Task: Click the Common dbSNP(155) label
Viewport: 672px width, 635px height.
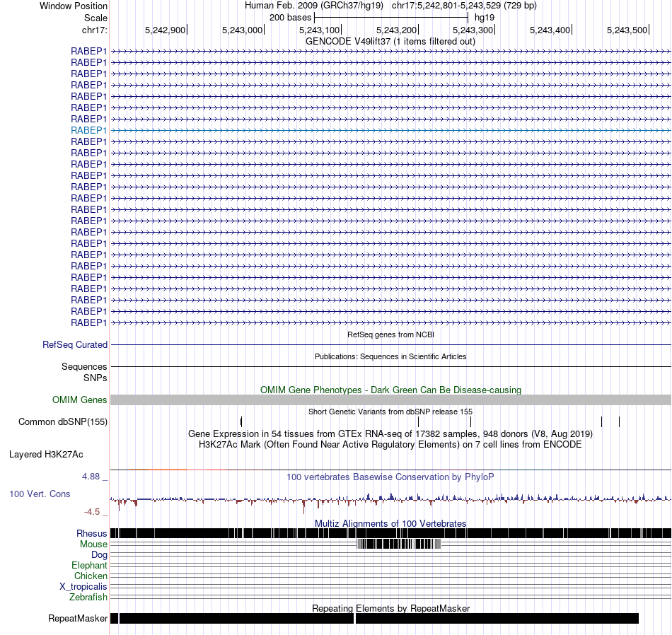Action: (63, 421)
